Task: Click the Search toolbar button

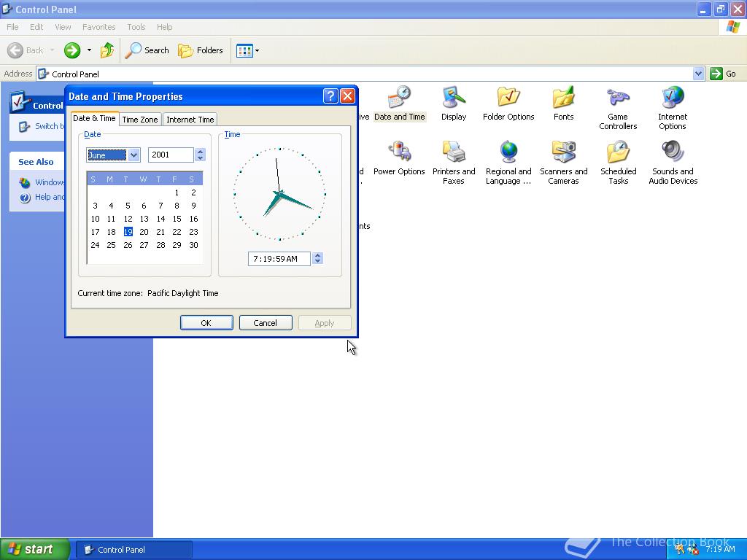Action: pos(147,50)
